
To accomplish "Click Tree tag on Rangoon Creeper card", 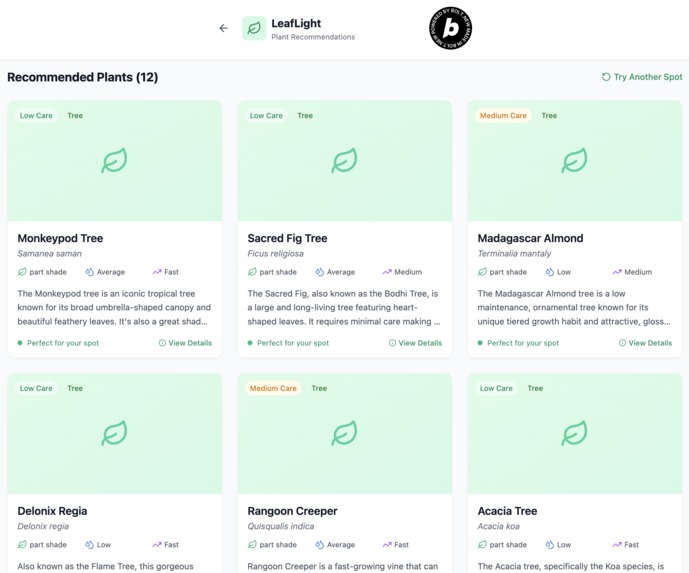I will (319, 388).
